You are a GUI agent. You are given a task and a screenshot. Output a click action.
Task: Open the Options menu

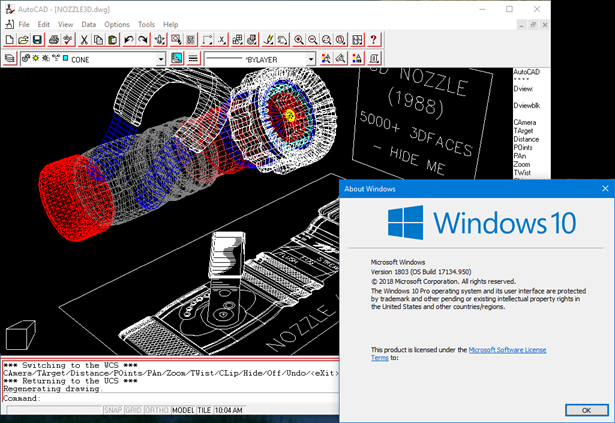(117, 24)
